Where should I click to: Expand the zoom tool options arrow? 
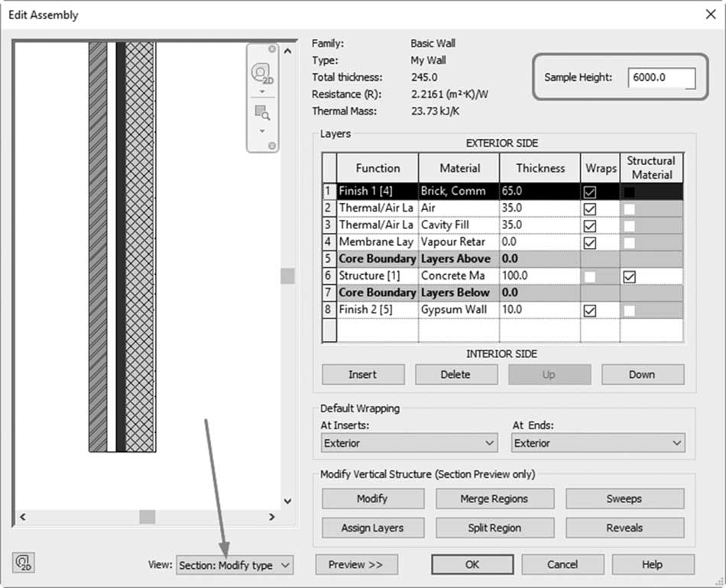pyautogui.click(x=262, y=131)
